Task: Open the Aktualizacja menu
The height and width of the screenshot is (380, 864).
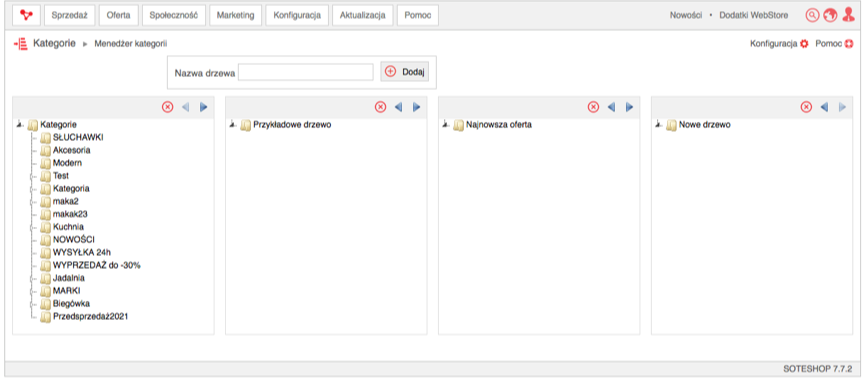Action: 363,15
